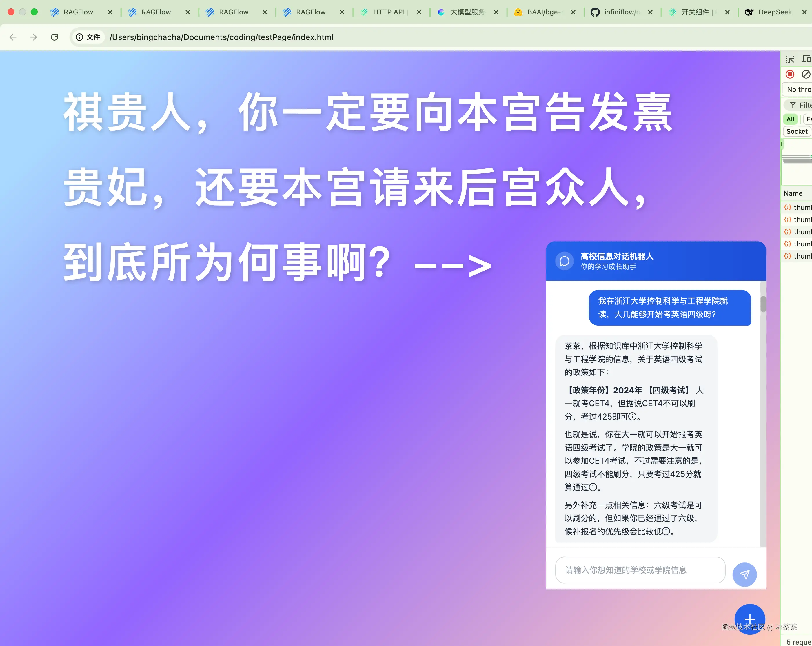
Task: Click the paper plane send button
Action: coord(744,574)
